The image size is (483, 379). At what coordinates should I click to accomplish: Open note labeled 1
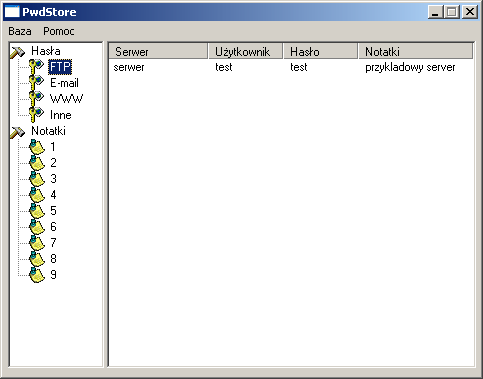[53, 147]
